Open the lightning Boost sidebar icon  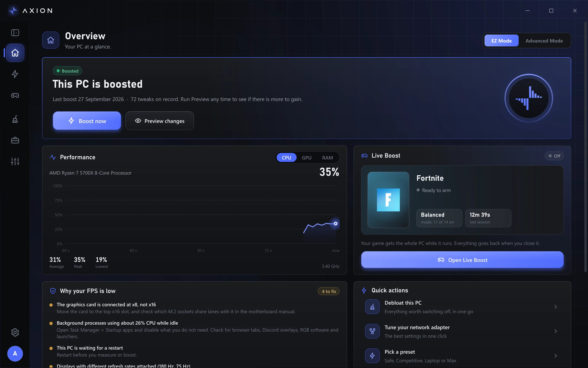pos(15,74)
